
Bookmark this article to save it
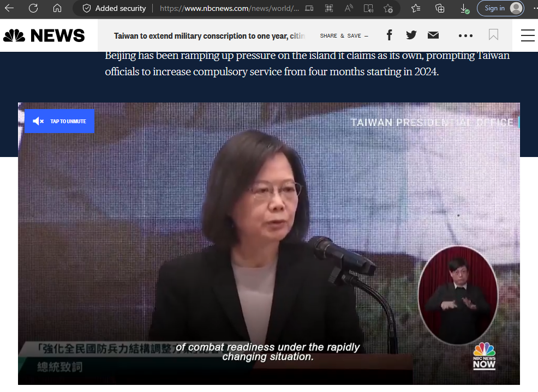(x=493, y=35)
